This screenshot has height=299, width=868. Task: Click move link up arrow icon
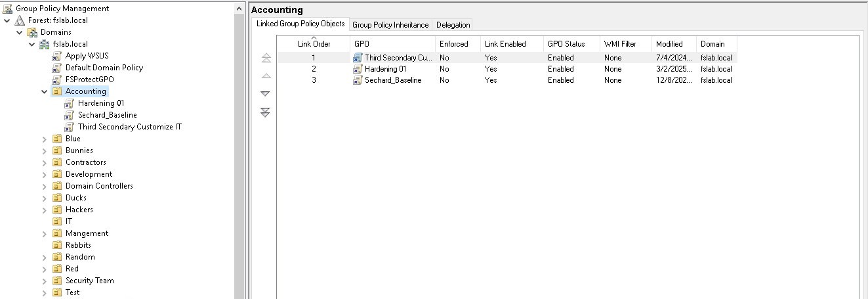[266, 76]
